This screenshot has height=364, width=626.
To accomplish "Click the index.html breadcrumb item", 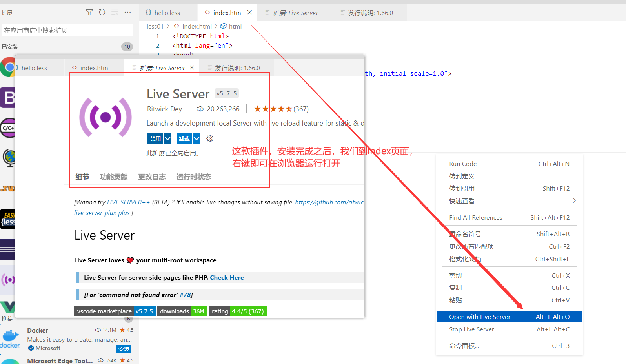I will pos(193,26).
